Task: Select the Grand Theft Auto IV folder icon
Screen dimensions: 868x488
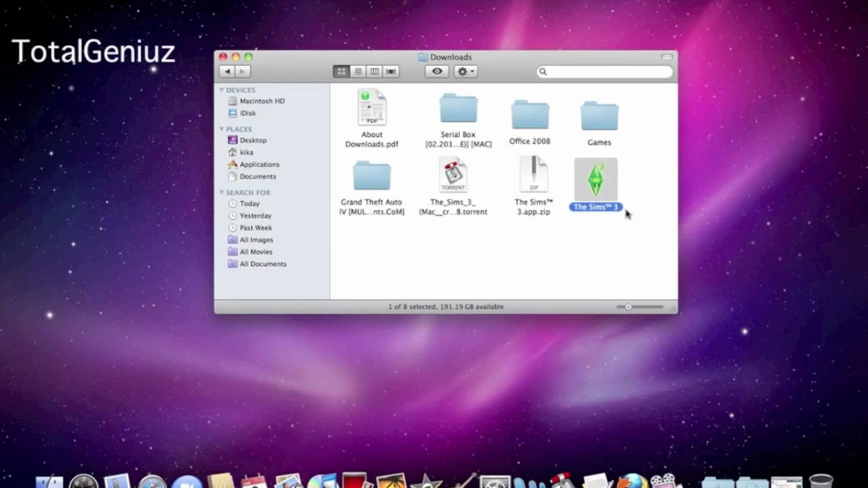Action: pos(372,176)
